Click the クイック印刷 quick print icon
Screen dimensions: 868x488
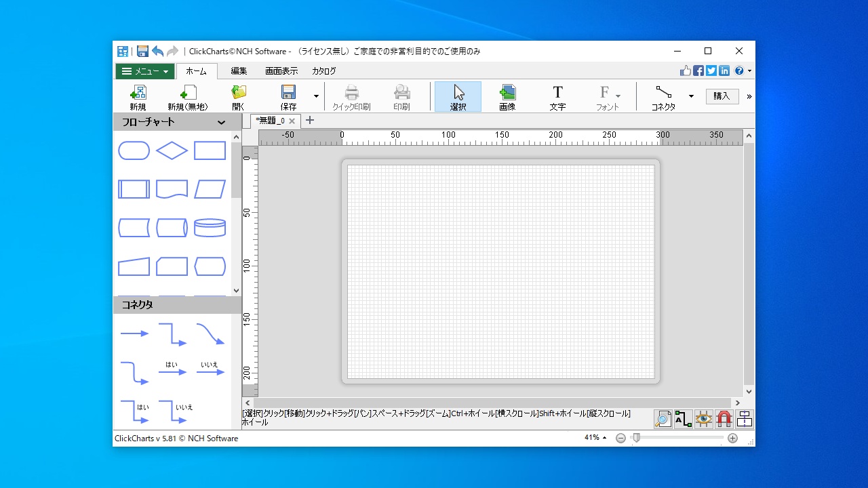(x=351, y=97)
